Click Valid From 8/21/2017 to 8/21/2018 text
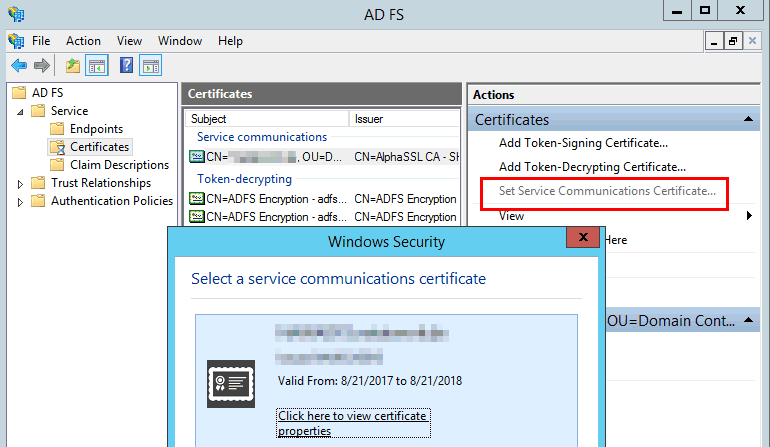 coord(370,381)
